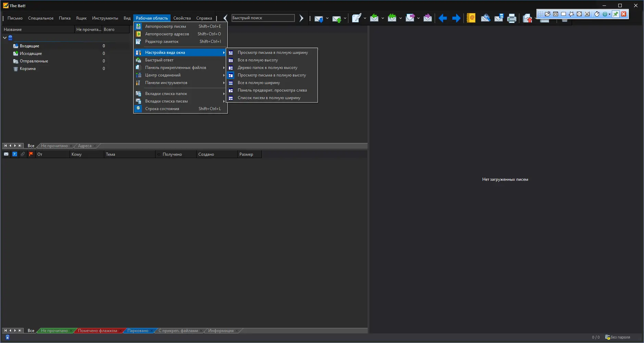
Task: Select Просмотр письма в полную ширину layout
Action: 272,52
